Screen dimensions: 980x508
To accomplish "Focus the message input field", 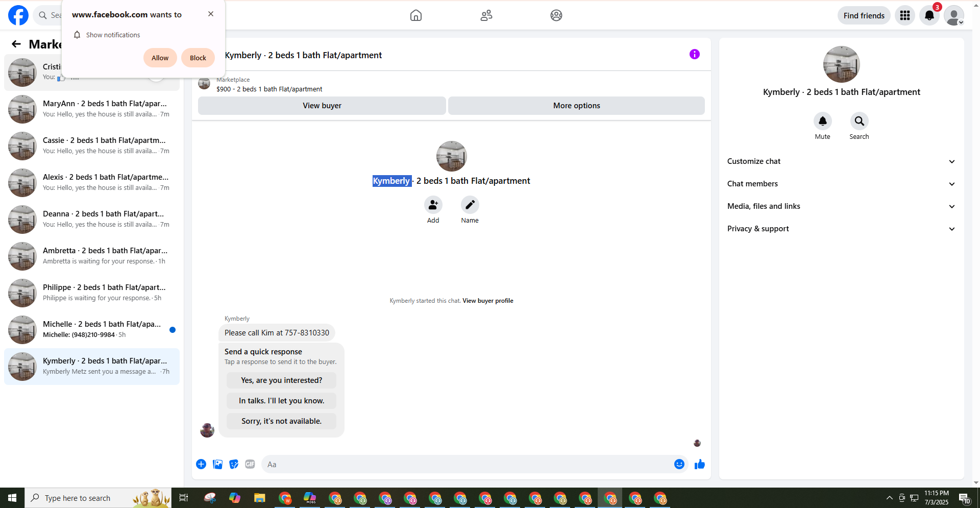I will pyautogui.click(x=468, y=464).
